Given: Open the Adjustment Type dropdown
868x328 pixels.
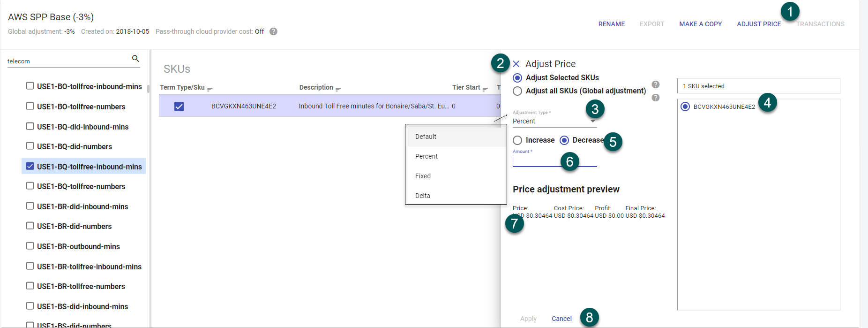Looking at the screenshot, I should (554, 121).
